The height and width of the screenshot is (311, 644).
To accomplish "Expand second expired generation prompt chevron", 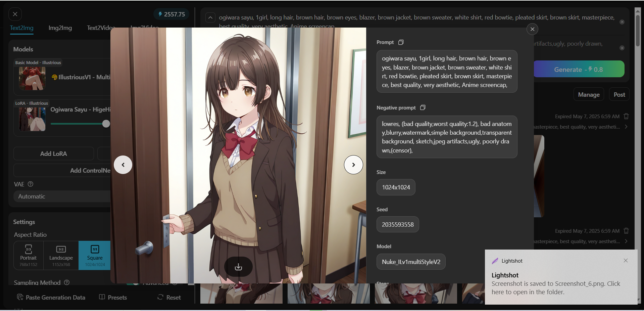I will coord(626,241).
